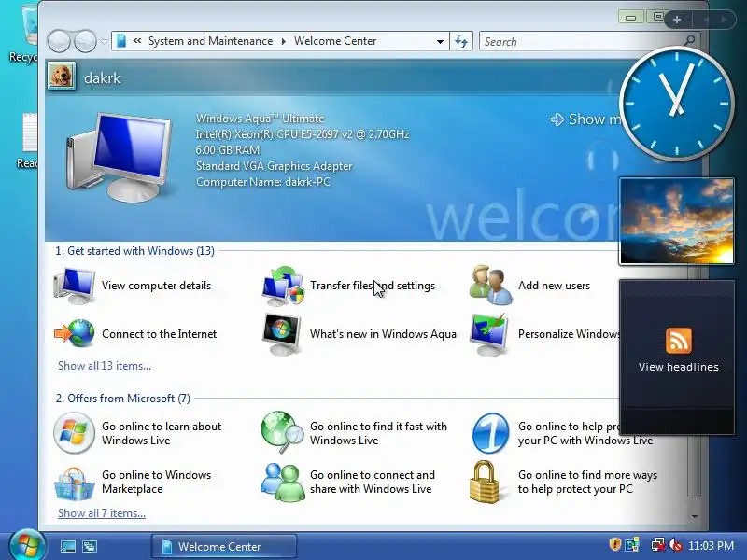Click the analog clock gadget
Image resolution: width=747 pixels, height=560 pixels.
(676, 104)
